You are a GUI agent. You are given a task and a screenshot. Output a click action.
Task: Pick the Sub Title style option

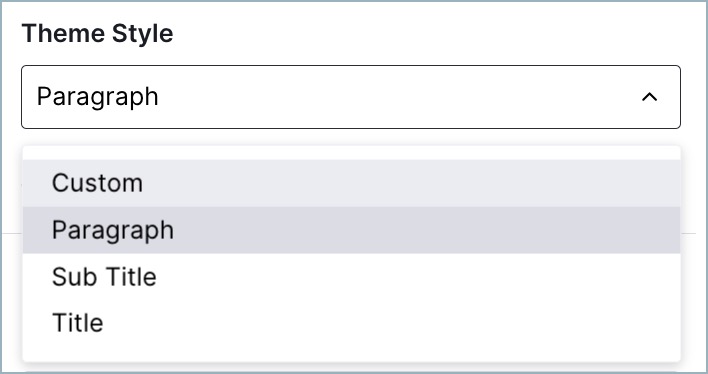click(x=351, y=276)
